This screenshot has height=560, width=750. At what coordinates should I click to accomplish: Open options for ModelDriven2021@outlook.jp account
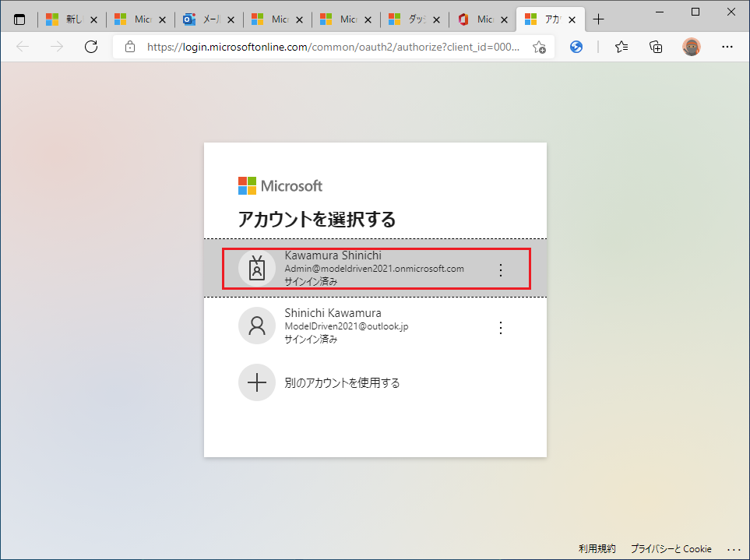[x=500, y=328]
